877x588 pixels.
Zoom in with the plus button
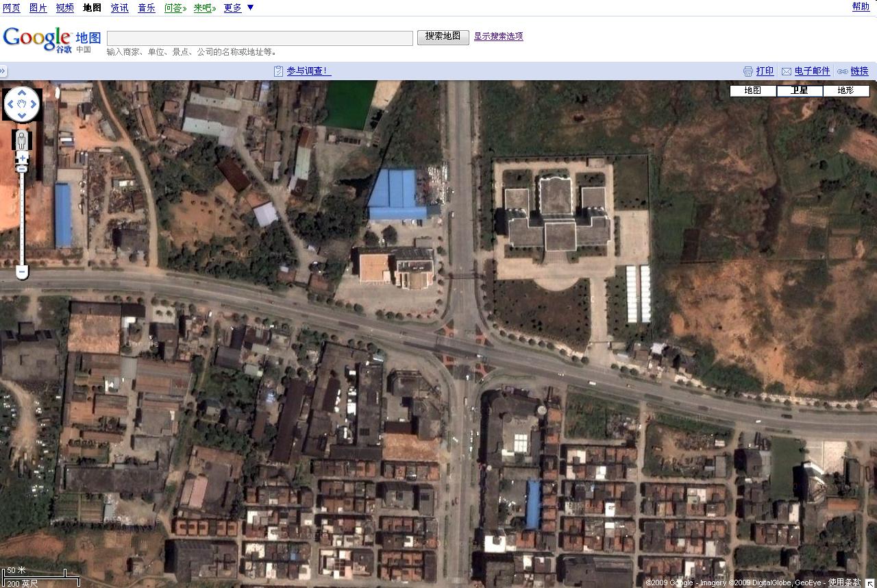[x=22, y=158]
